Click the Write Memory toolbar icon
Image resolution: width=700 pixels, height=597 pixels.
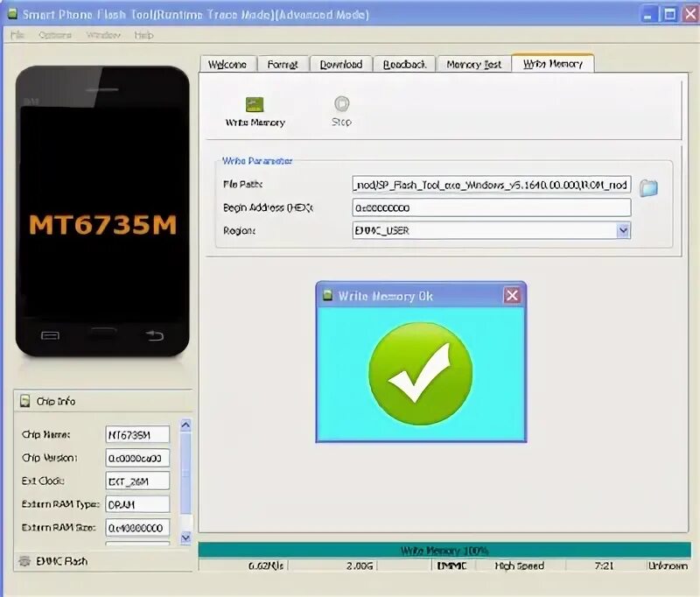255,104
